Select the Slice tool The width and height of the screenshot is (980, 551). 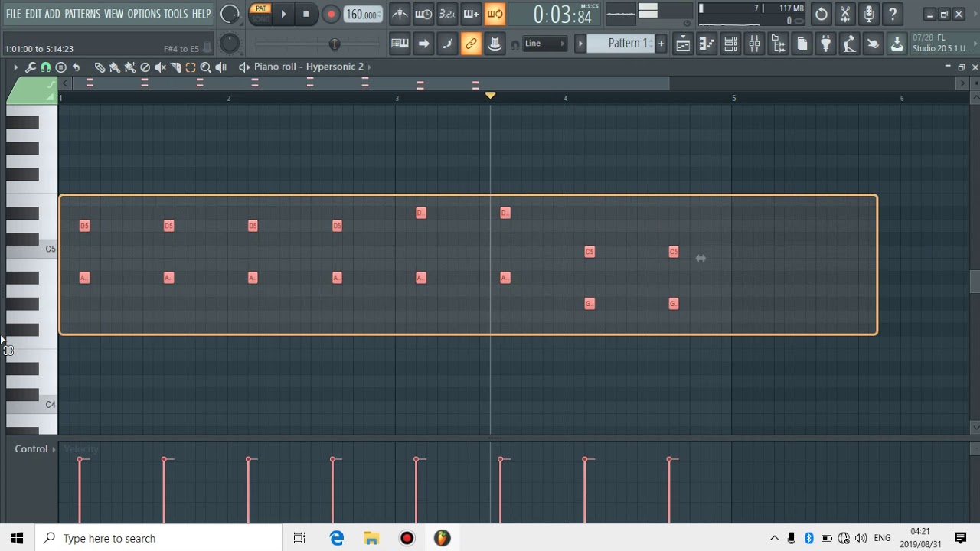(175, 67)
